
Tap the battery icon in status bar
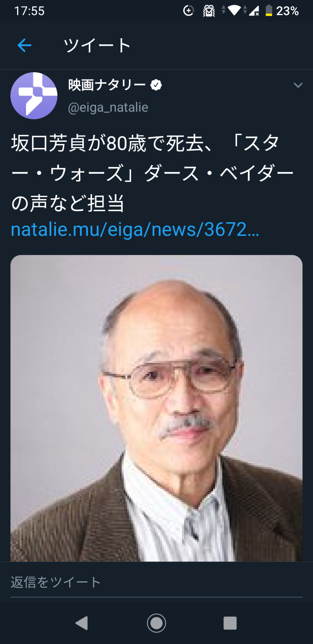(x=269, y=11)
